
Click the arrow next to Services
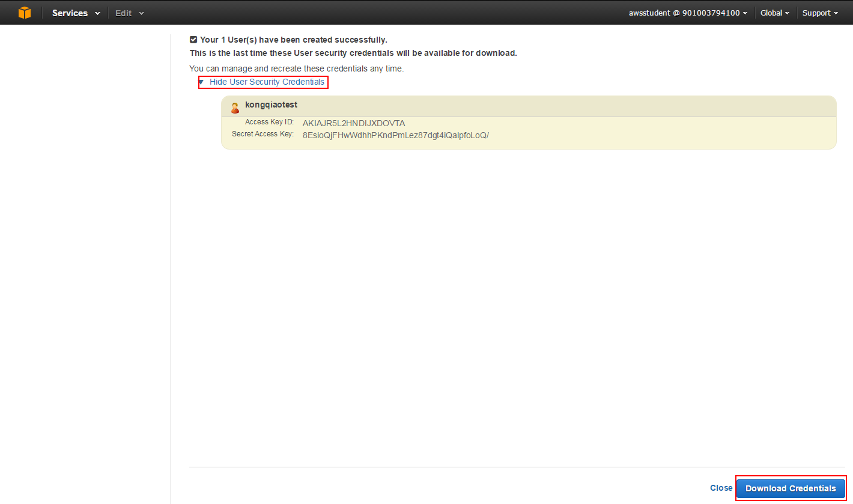coord(97,13)
